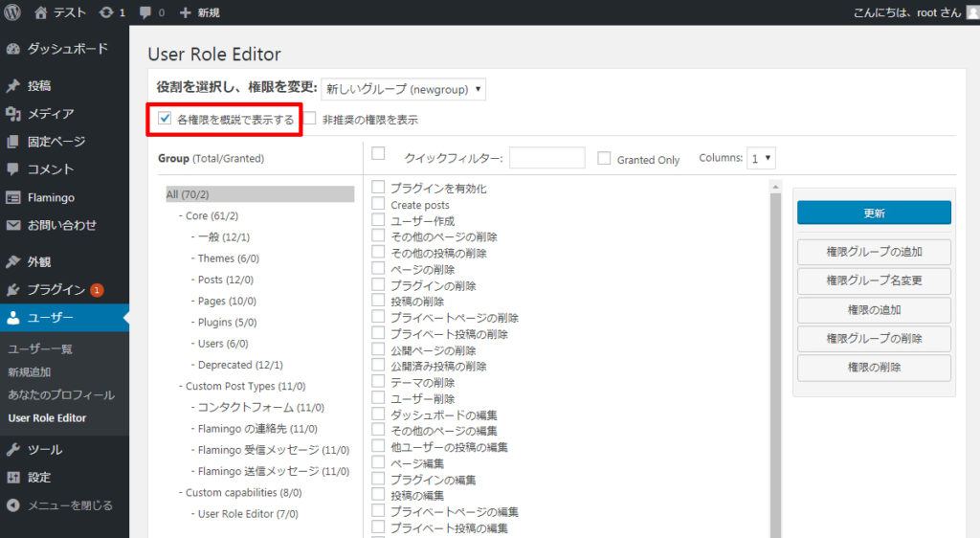Open the Columns dropdown
This screenshot has height=538, width=980.
click(762, 158)
